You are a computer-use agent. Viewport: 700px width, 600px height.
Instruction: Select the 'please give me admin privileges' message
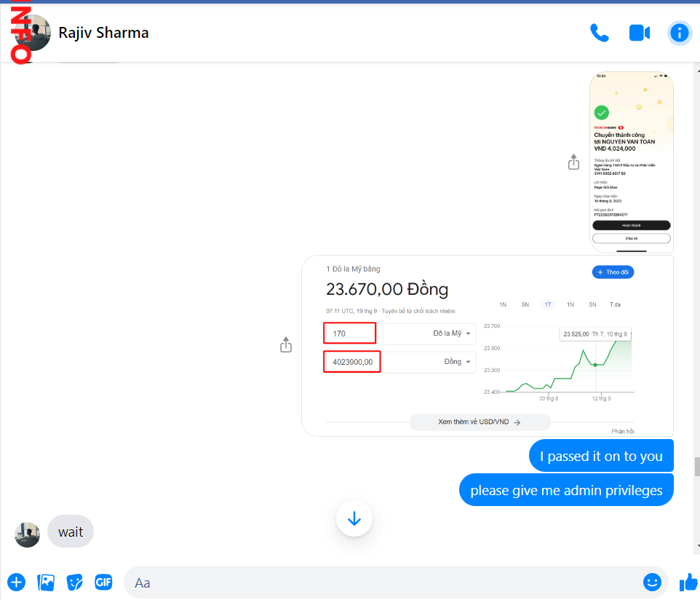[x=566, y=490]
